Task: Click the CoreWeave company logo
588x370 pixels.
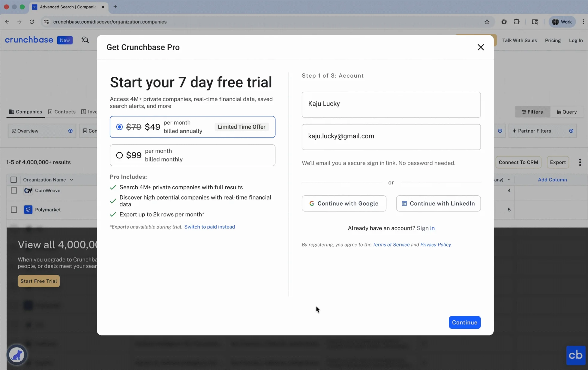Action: click(x=28, y=191)
